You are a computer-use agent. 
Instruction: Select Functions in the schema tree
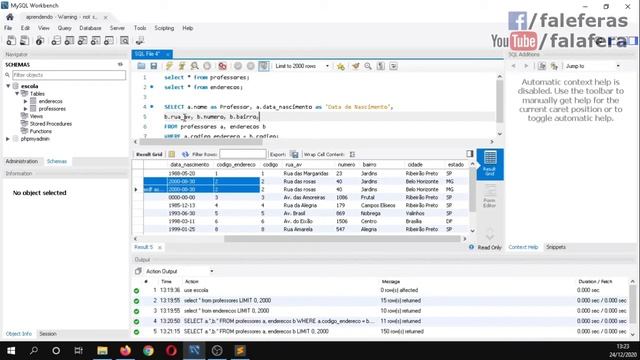pyautogui.click(x=40, y=131)
